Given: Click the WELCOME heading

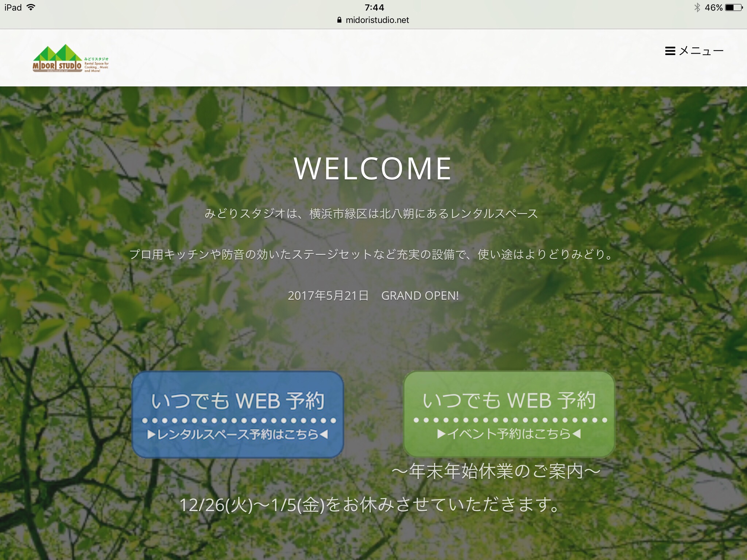Looking at the screenshot, I should click(x=373, y=169).
